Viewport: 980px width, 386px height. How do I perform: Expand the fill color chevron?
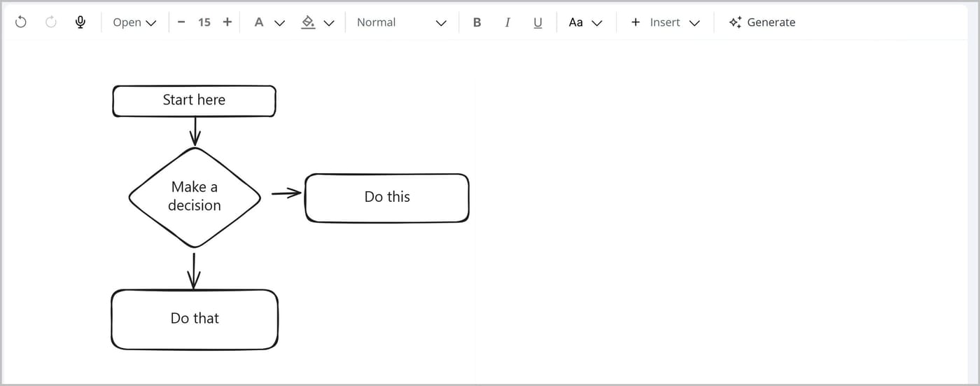(329, 23)
